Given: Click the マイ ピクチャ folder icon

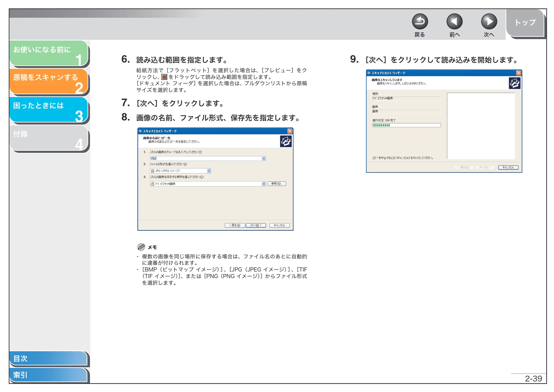Looking at the screenshot, I should (152, 184).
